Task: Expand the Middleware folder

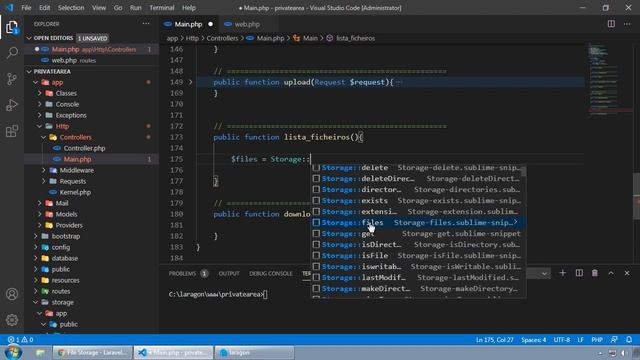Action: [x=44, y=170]
